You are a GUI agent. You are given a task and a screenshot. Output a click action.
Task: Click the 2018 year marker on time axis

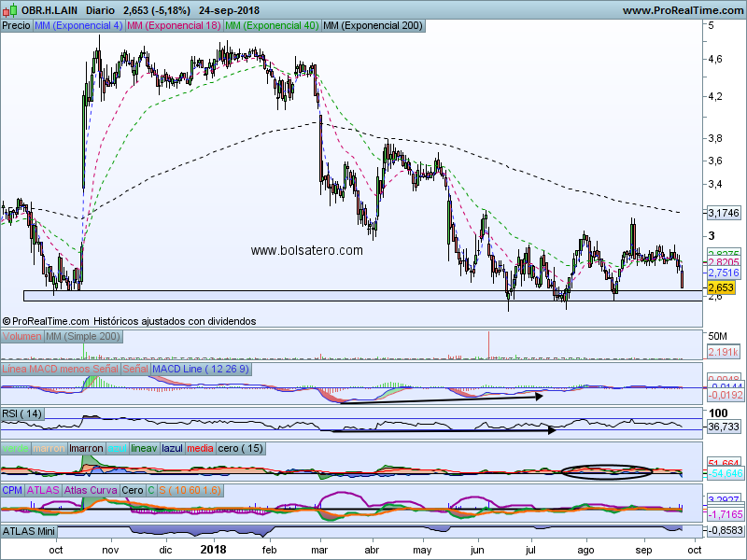tap(214, 552)
